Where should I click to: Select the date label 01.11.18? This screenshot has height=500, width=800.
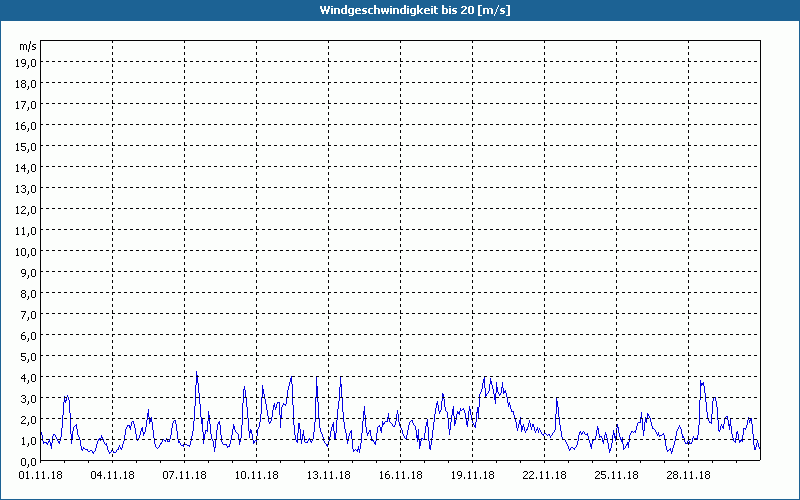click(x=41, y=475)
